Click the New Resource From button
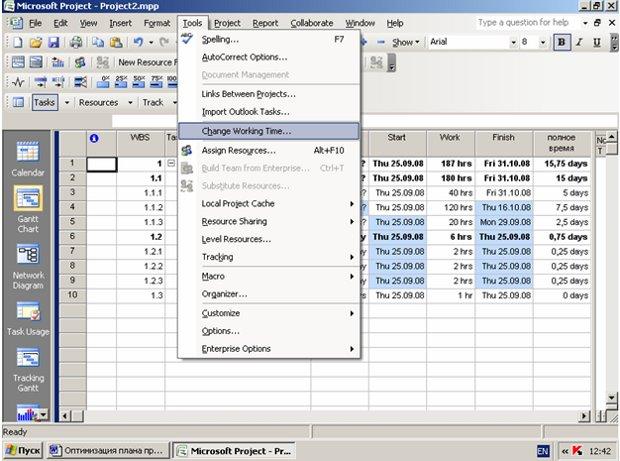620x461 pixels. click(148, 62)
